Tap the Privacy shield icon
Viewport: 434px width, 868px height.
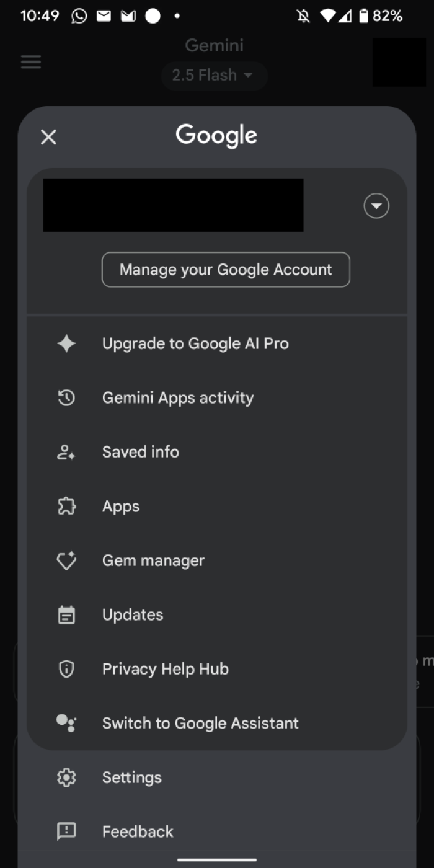point(66,669)
